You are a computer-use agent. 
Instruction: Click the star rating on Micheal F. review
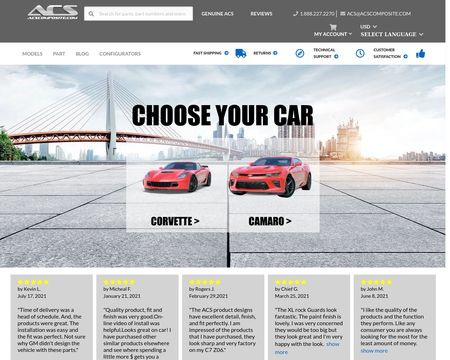point(119,282)
